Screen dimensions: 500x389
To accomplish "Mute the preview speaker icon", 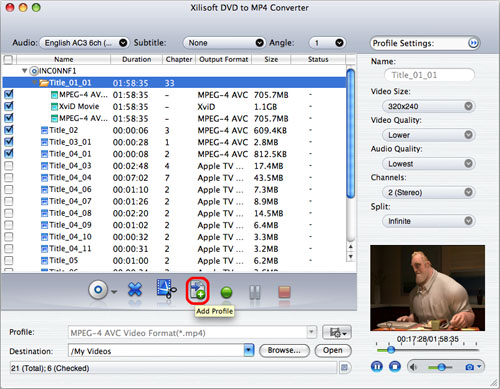I will (413, 367).
